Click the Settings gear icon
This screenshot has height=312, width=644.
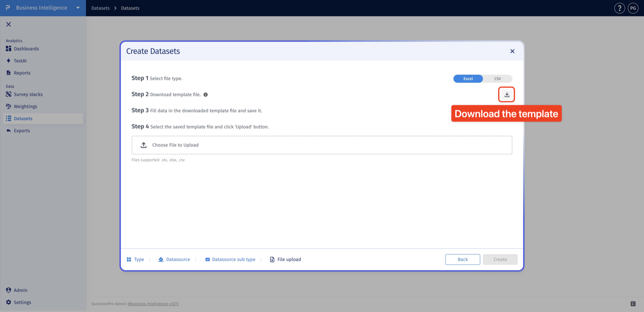(x=8, y=302)
